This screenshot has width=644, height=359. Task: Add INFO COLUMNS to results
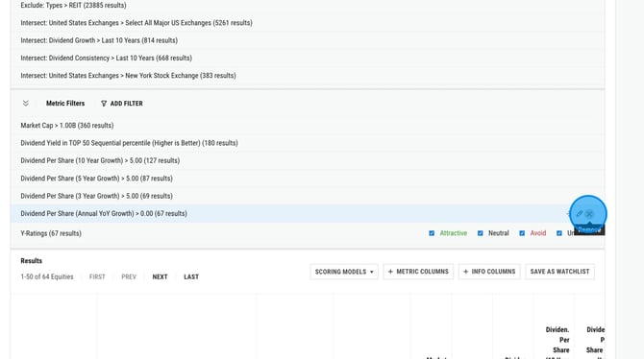point(489,272)
